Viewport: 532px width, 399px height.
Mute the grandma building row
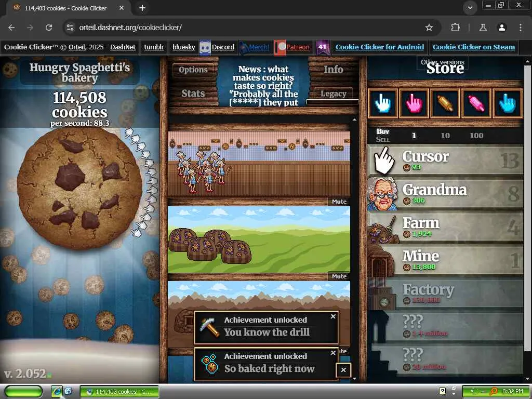point(339,202)
